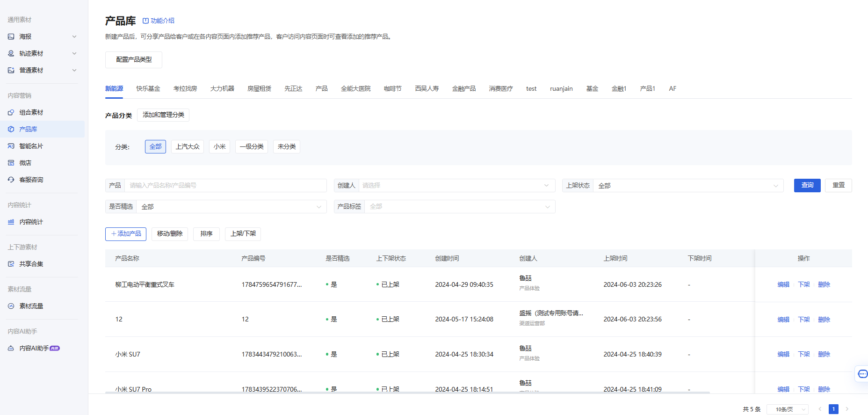Switch to the 考拉找房 tab
This screenshot has height=415, width=868.
tap(185, 88)
